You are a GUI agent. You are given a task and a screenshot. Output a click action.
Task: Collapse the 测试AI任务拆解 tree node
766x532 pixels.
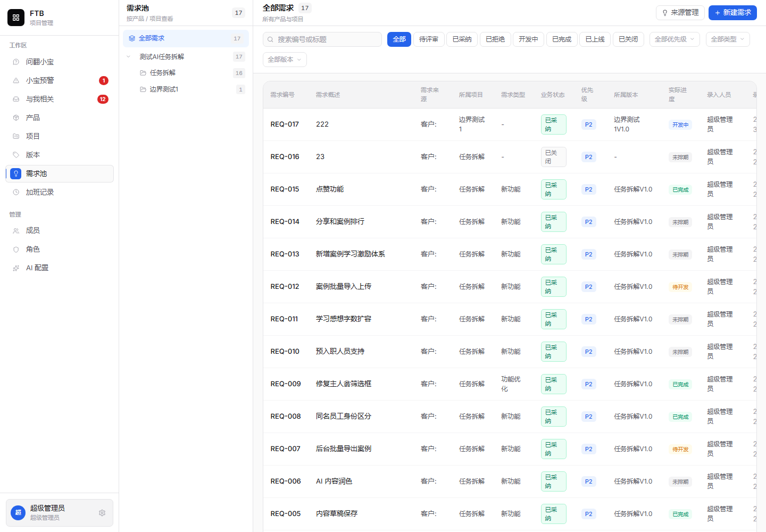(x=128, y=57)
